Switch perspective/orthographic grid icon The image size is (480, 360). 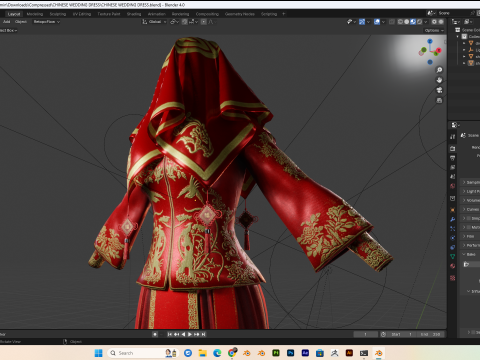tap(439, 100)
